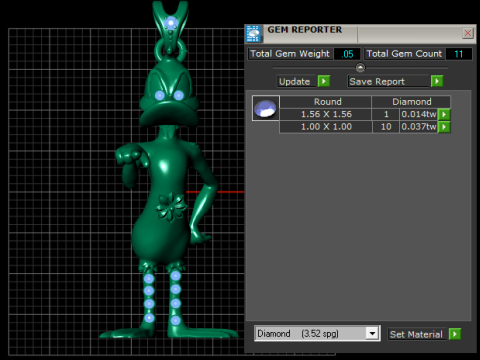Viewport: 480px width, 360px height.
Task: Click the green arrow beside Set Material
Action: [455, 334]
